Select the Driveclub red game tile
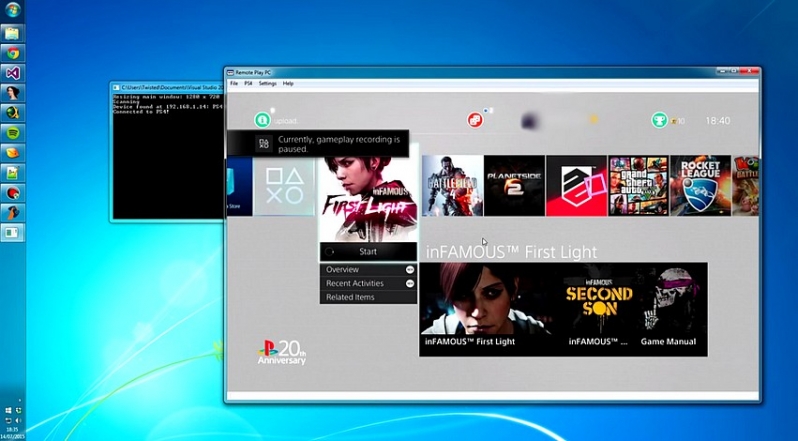This screenshot has height=441, width=798. coord(577,186)
